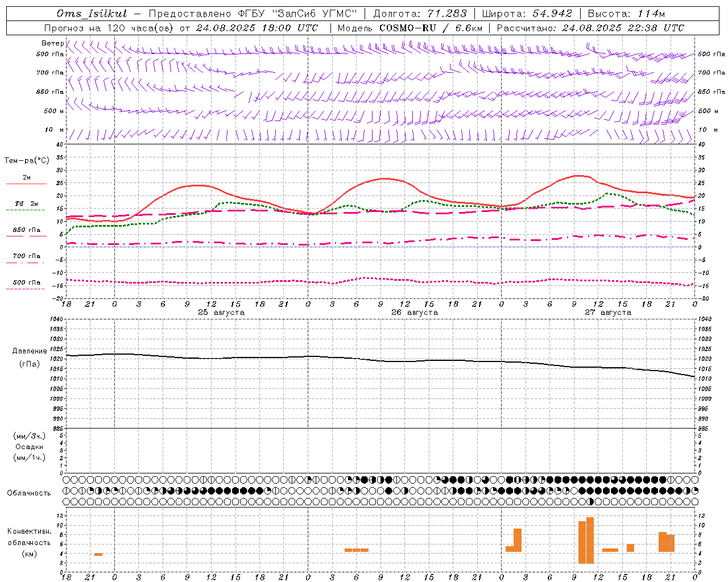Click the dotted 500 гПа legend line sample
This screenshot has width=728, height=582.
26,289
